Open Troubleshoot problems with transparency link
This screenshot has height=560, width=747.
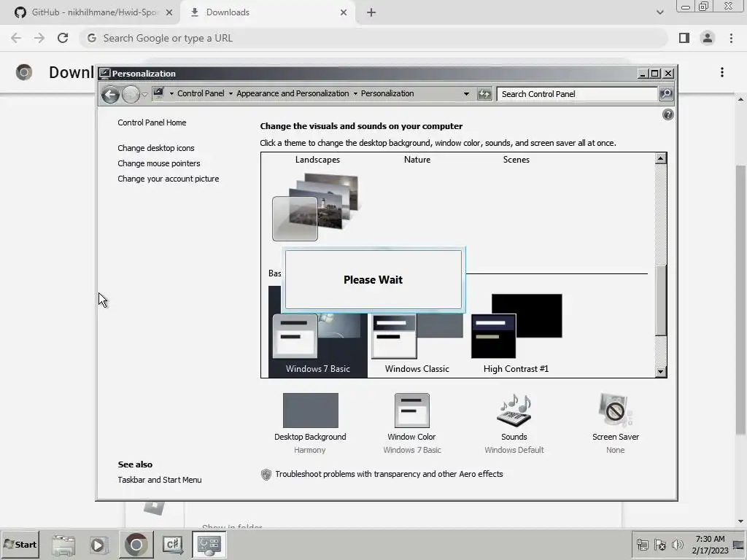[x=389, y=474]
